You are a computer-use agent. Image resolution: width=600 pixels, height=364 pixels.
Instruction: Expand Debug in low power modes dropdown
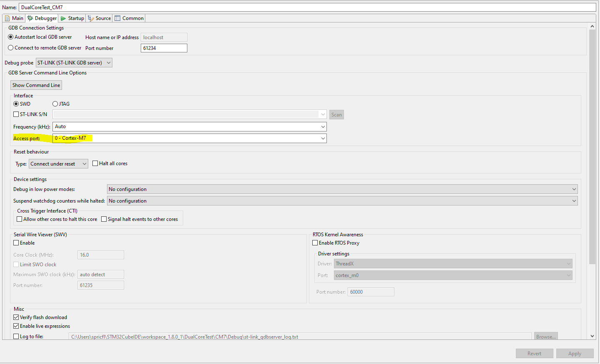click(342, 189)
